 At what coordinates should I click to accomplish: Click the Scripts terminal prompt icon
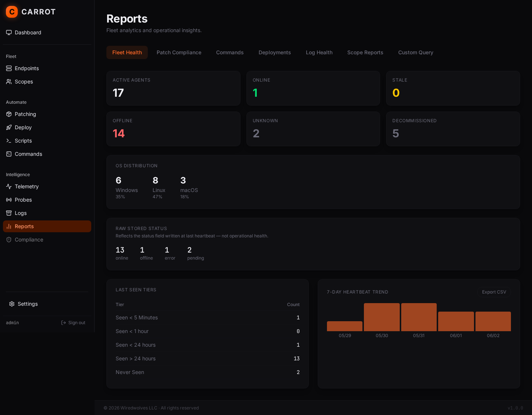9,141
